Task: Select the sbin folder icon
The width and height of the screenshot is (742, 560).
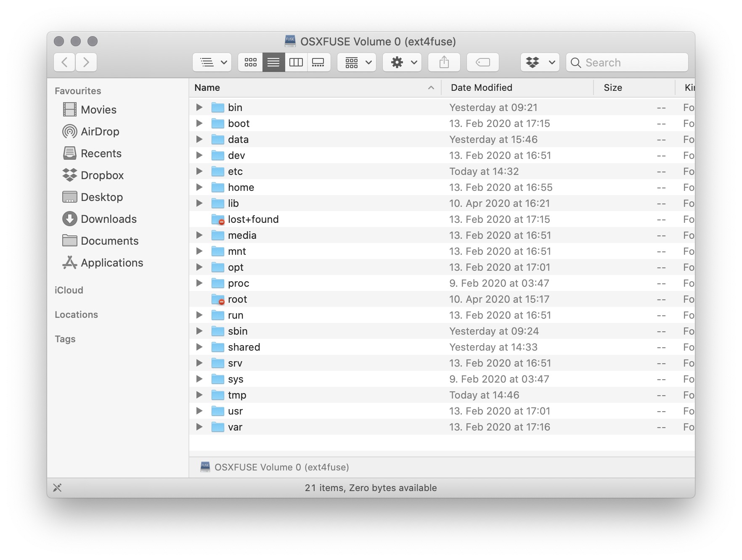Action: (218, 331)
